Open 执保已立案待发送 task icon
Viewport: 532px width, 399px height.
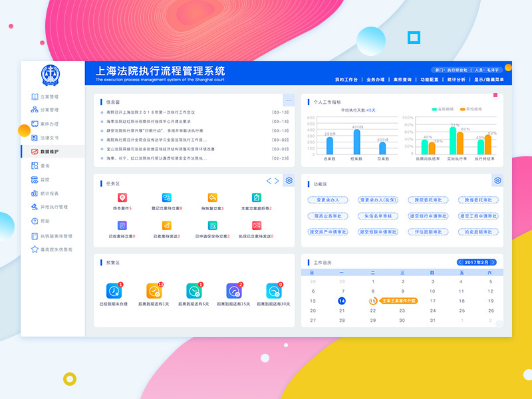257,225
